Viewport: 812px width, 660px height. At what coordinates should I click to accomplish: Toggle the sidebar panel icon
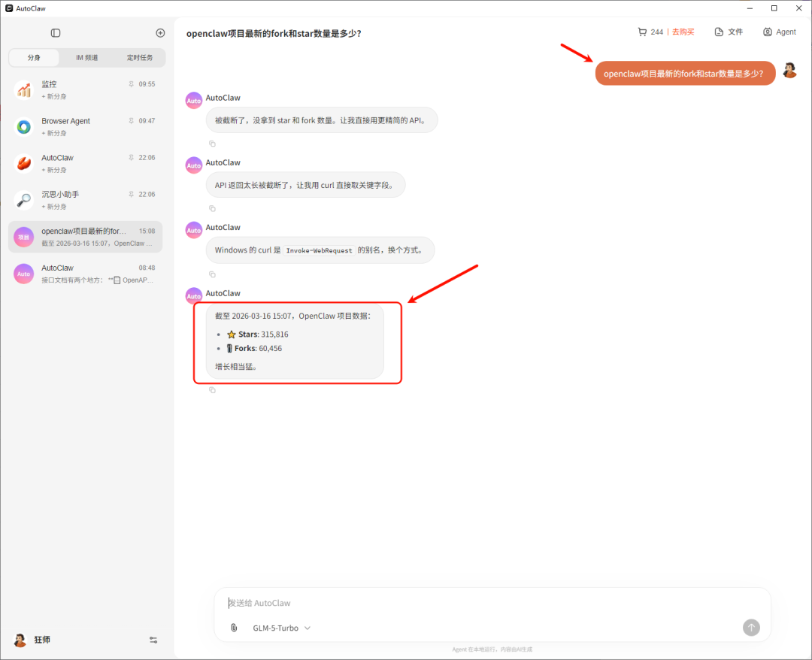(x=56, y=33)
